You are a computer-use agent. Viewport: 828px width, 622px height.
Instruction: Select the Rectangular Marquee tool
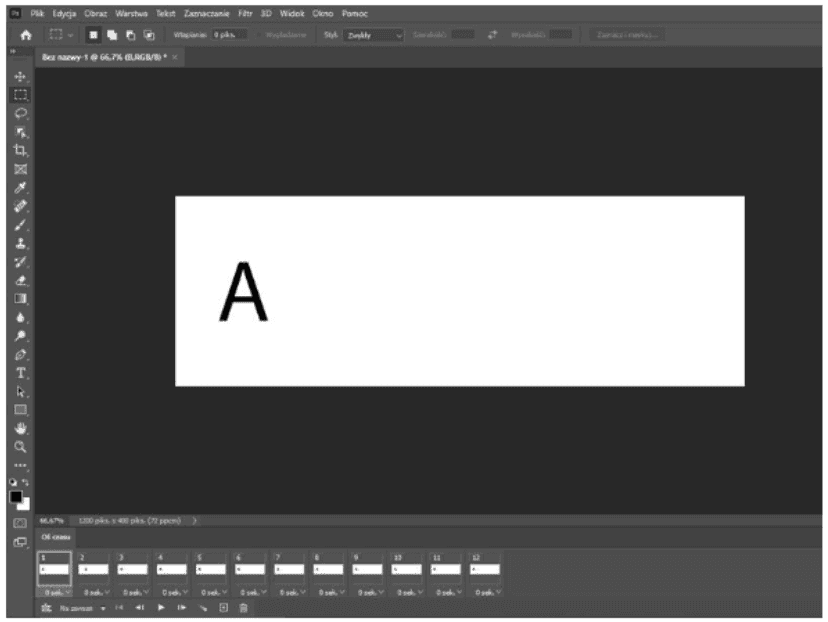[20, 95]
